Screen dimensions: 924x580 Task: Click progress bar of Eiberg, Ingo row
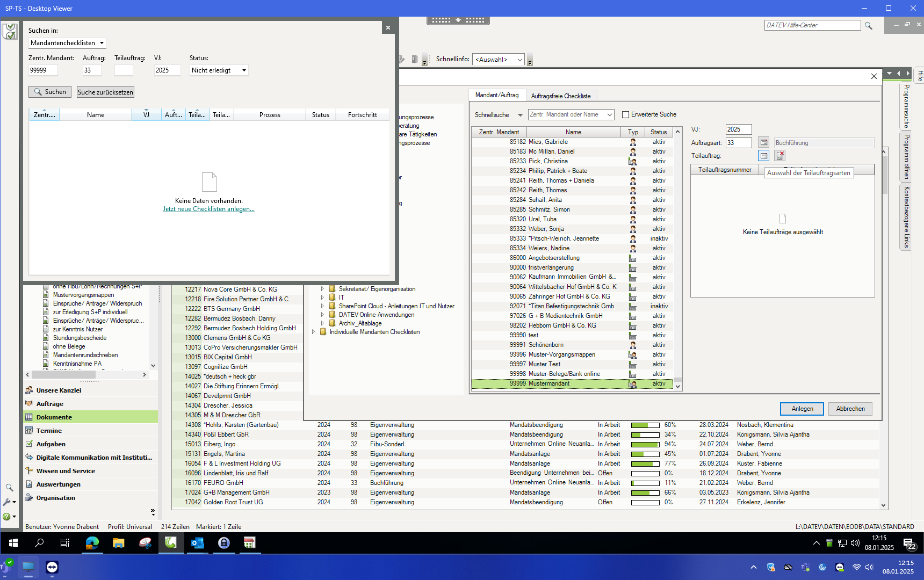coord(645,444)
